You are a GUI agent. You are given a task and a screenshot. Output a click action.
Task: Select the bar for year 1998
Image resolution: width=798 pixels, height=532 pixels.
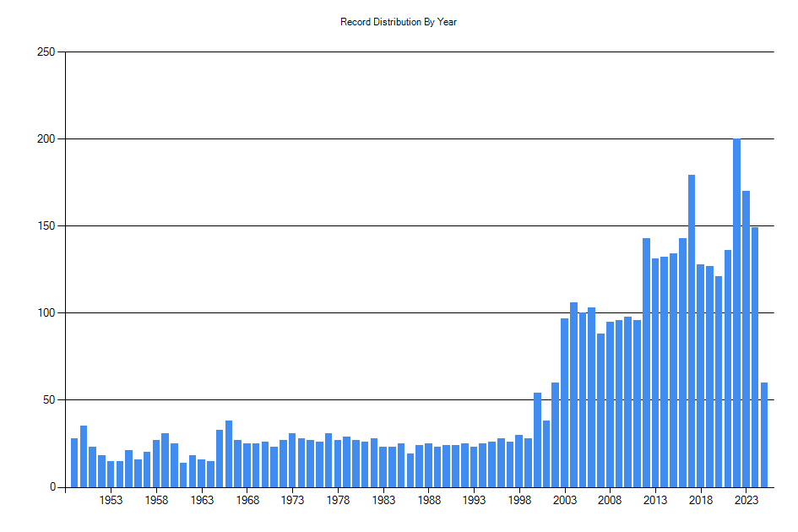click(519, 461)
